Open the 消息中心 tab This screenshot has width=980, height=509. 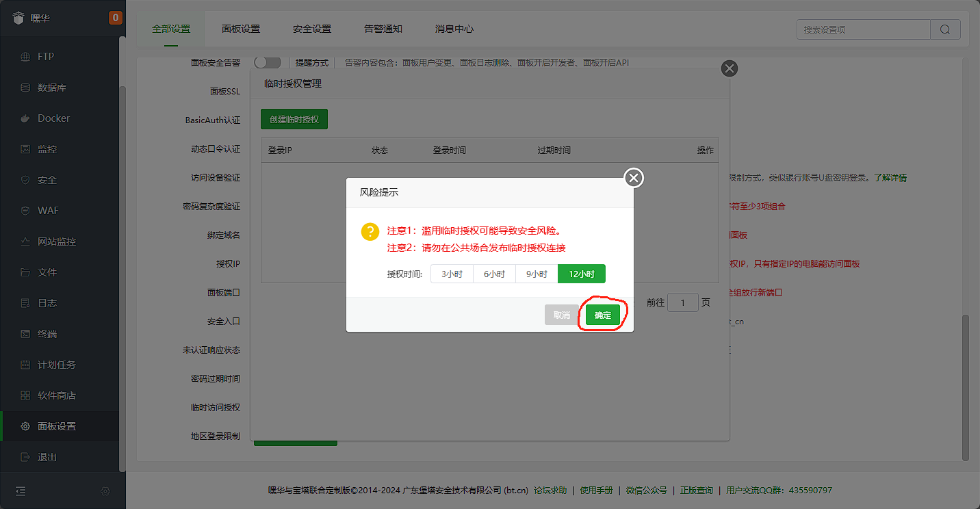click(454, 29)
